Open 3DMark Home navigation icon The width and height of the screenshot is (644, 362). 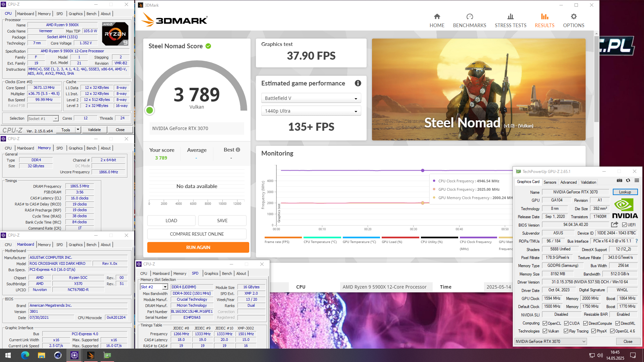point(437,16)
